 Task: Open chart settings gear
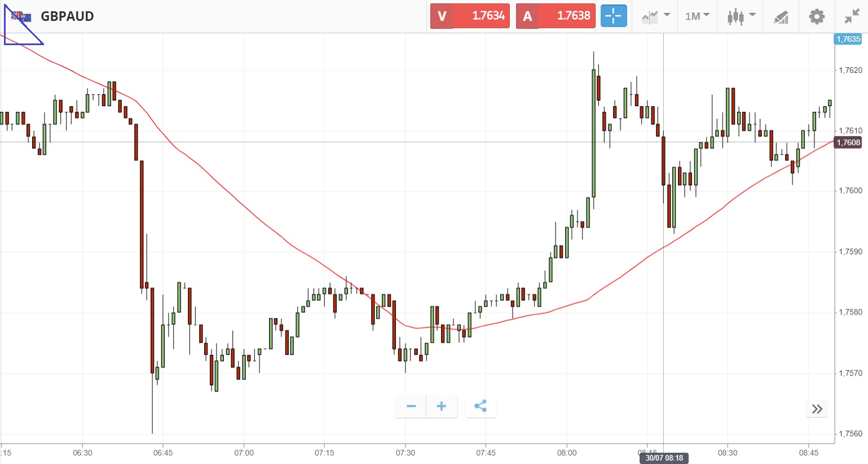tap(816, 16)
